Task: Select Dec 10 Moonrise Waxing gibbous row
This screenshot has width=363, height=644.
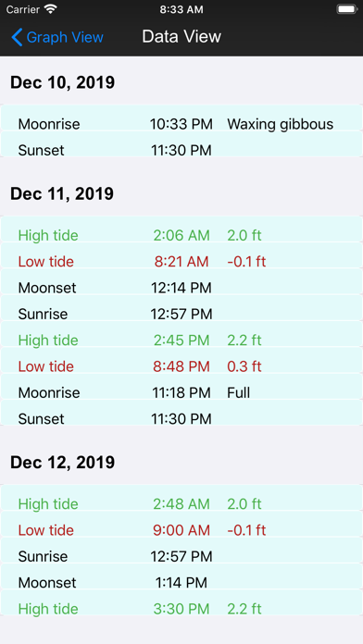Action: (181, 118)
